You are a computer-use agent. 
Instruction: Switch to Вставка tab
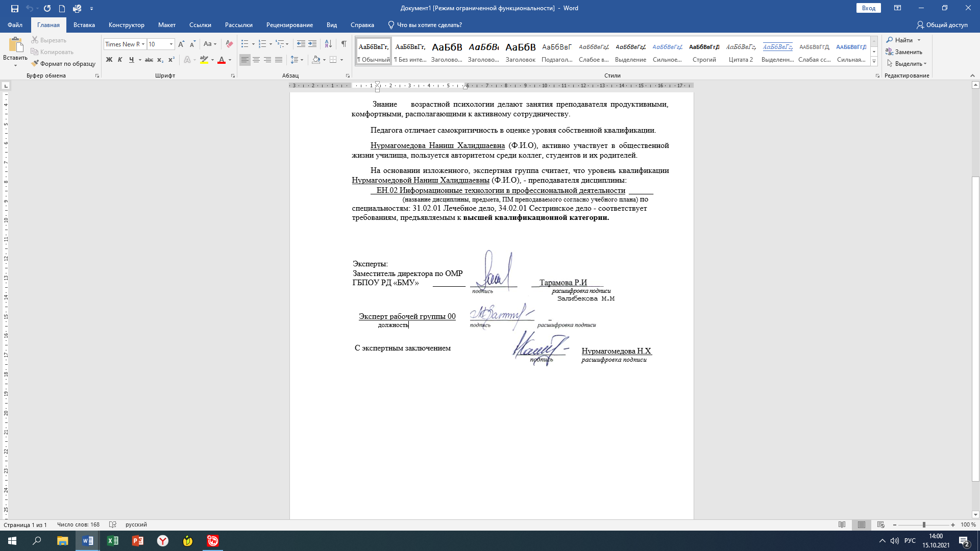click(x=84, y=25)
